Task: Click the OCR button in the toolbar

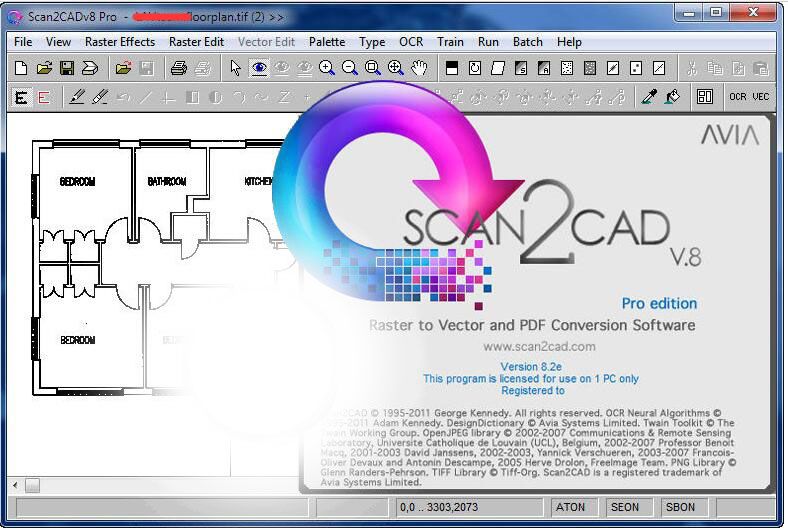Action: click(x=738, y=97)
